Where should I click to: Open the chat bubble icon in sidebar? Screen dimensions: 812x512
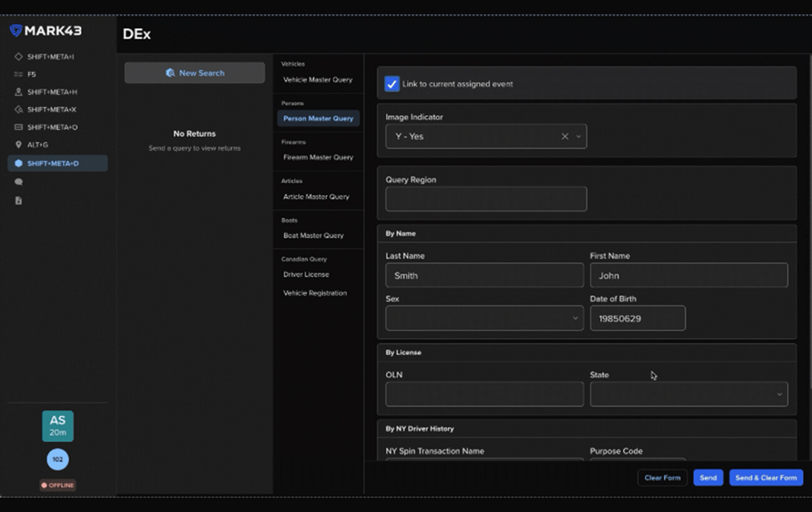(x=18, y=182)
